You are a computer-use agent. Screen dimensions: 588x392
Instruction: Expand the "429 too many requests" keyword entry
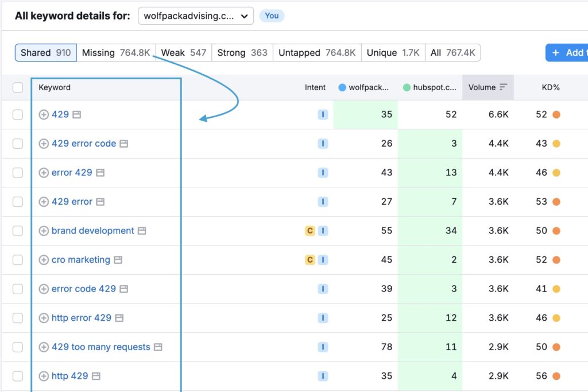click(x=43, y=347)
